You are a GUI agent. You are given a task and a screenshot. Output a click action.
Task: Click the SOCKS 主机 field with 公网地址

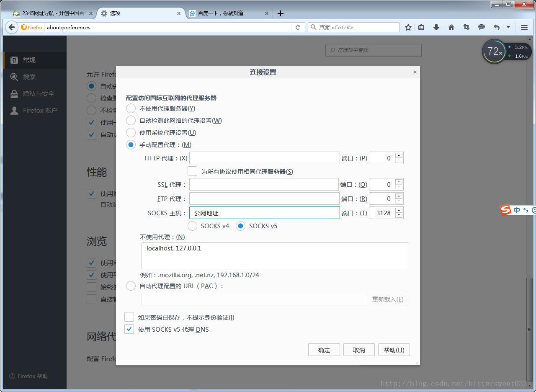(265, 213)
